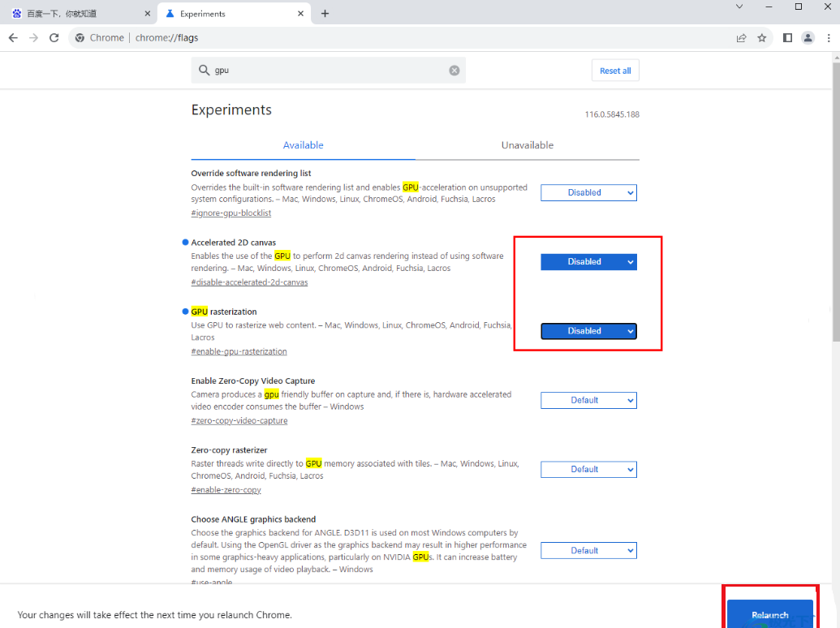The width and height of the screenshot is (840, 628).
Task: Bookmark this page with the star icon
Action: click(762, 38)
